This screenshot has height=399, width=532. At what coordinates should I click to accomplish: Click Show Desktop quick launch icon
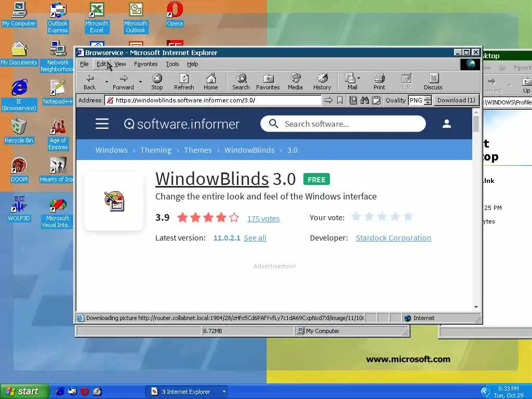pyautogui.click(x=97, y=391)
